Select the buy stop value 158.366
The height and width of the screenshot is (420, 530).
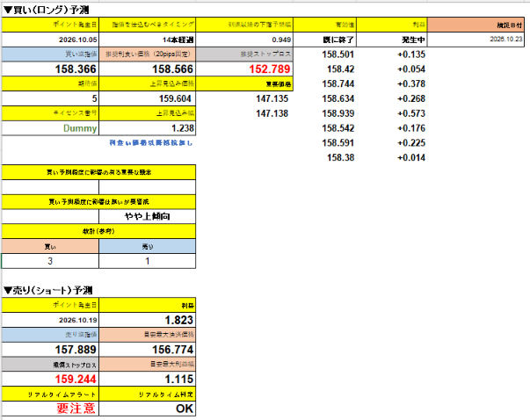pos(50,69)
